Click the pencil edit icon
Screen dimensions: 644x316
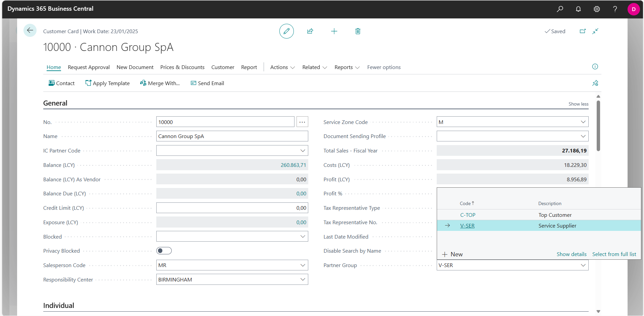coord(286,31)
